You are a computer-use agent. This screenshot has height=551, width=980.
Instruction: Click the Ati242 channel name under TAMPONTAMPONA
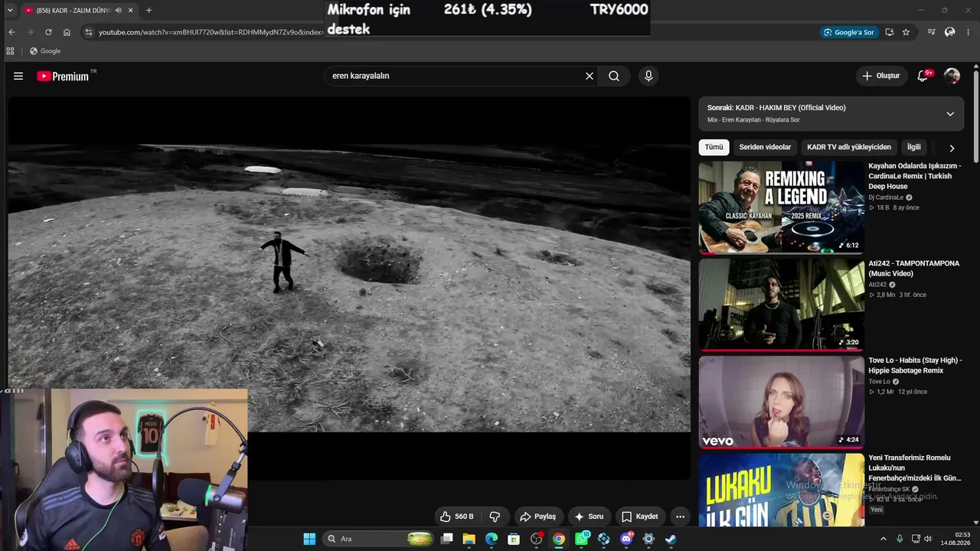(x=877, y=285)
